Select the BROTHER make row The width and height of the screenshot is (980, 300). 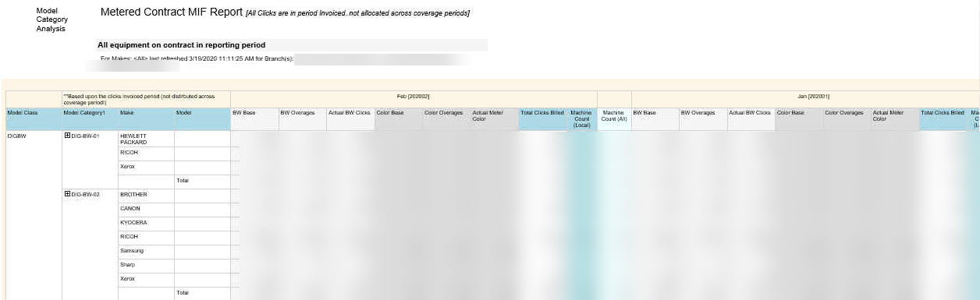(x=146, y=195)
